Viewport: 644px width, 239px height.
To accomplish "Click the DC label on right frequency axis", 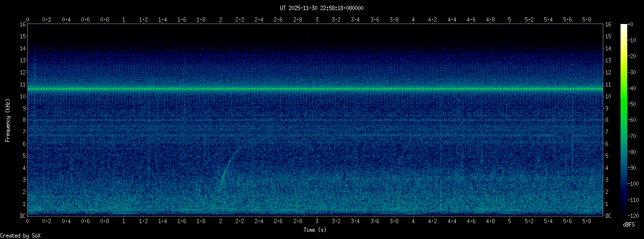I will pos(609,216).
